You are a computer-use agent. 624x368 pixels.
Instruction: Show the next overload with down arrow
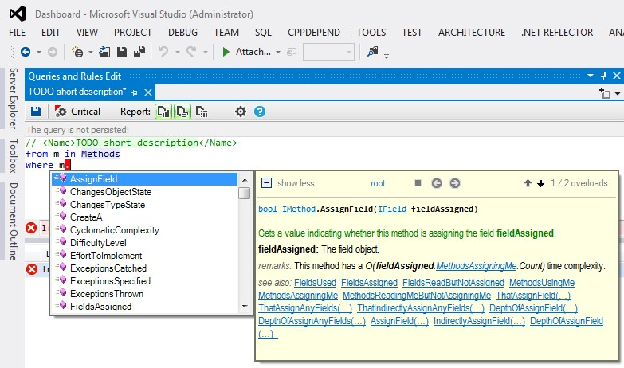pyautogui.click(x=540, y=183)
